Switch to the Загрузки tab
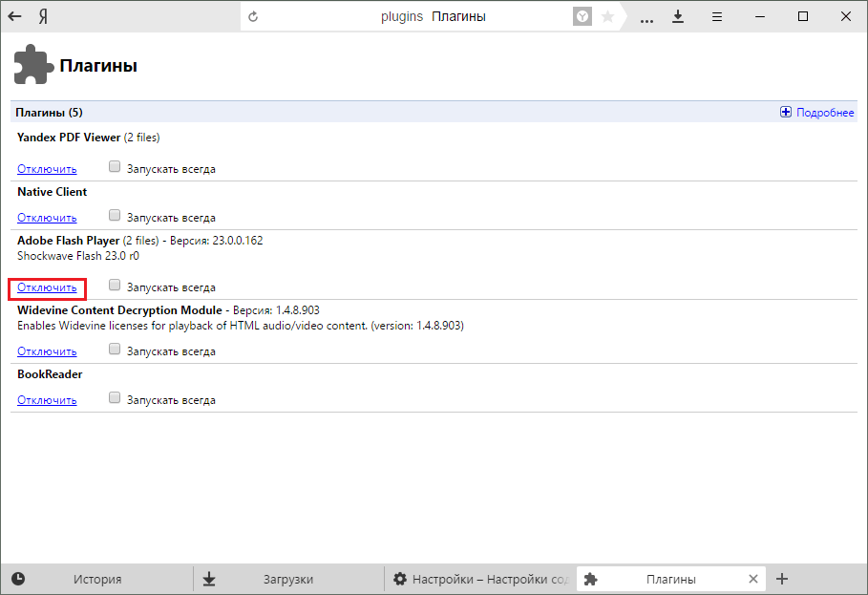 pos(288,579)
